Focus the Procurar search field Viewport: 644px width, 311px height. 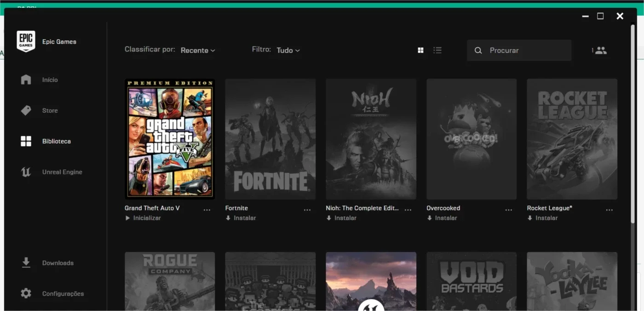point(519,51)
